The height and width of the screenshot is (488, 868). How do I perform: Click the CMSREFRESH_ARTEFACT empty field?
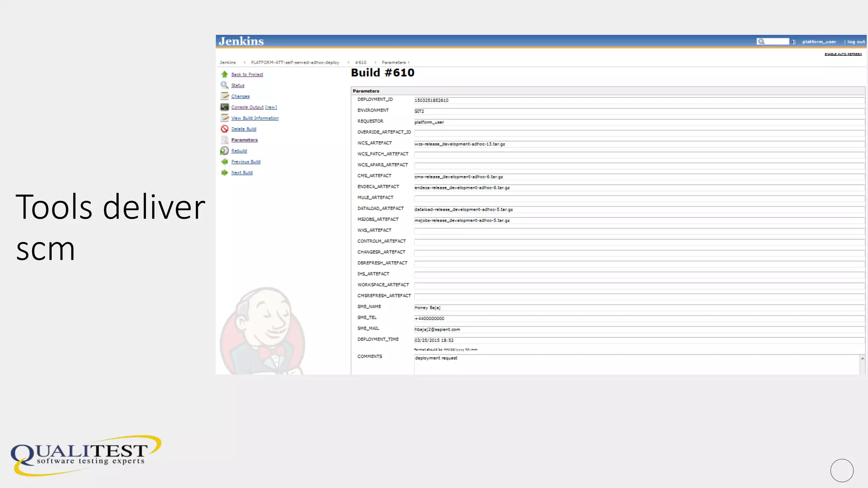click(x=639, y=297)
